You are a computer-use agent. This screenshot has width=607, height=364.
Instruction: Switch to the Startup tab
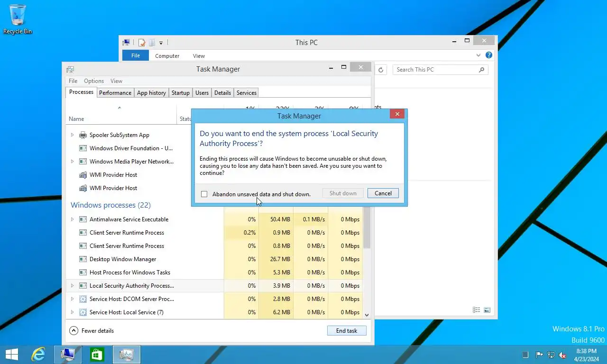pyautogui.click(x=181, y=93)
